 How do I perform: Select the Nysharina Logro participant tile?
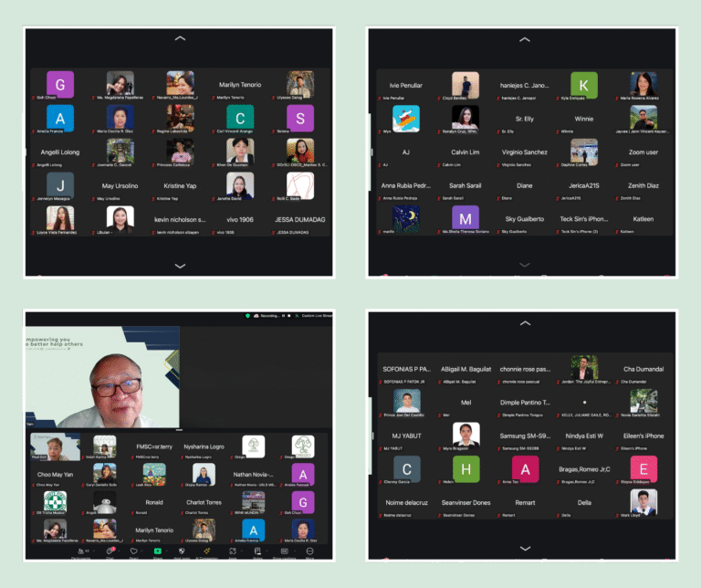(x=204, y=447)
